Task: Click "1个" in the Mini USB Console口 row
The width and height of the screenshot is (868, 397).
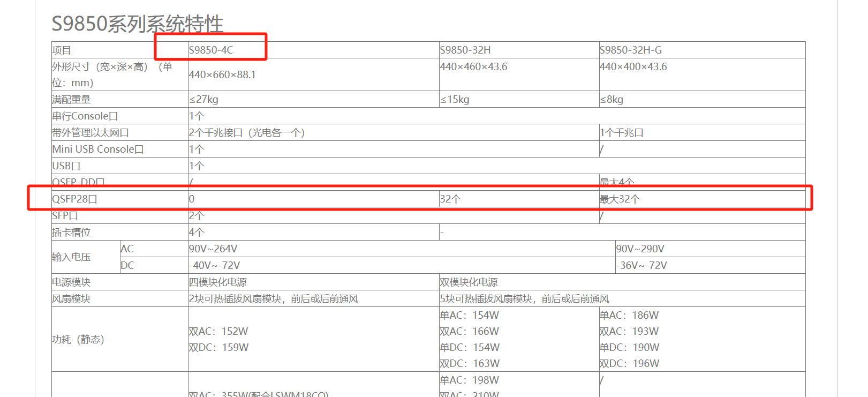Action: point(197,149)
